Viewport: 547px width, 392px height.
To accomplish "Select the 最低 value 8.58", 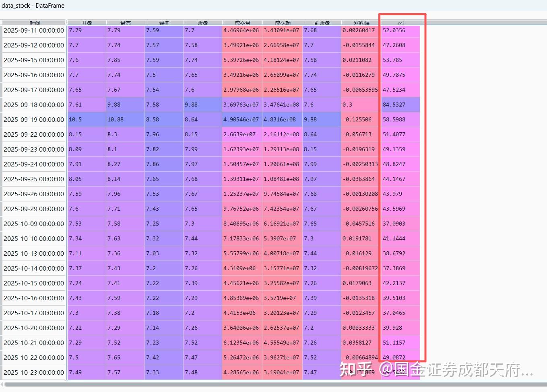I will coord(164,120).
